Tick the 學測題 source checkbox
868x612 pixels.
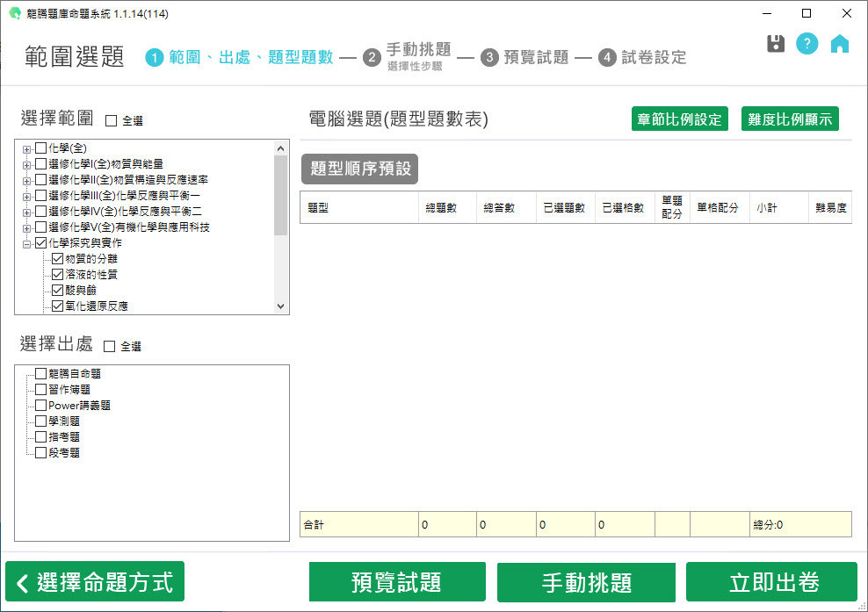[40, 421]
